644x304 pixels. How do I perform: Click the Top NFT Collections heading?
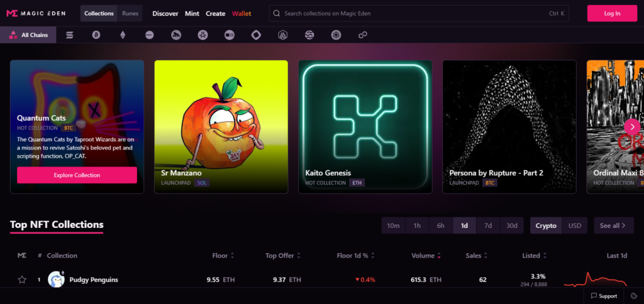pos(57,225)
